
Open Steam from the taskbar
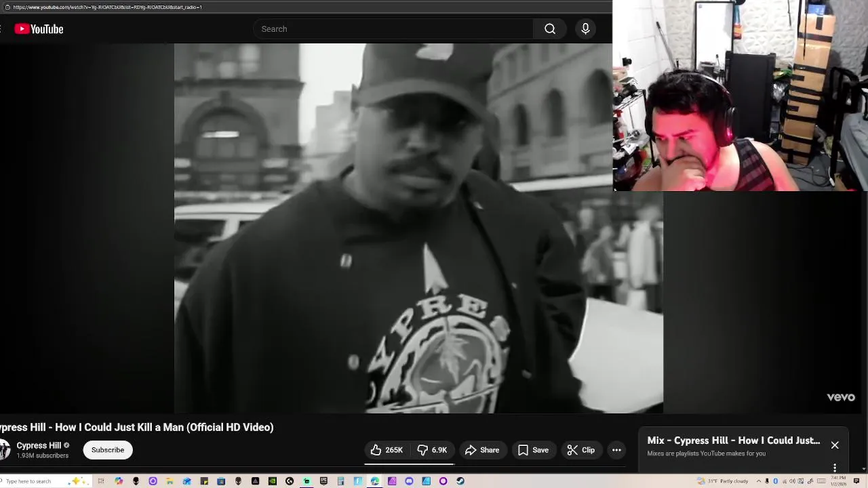[x=460, y=481]
